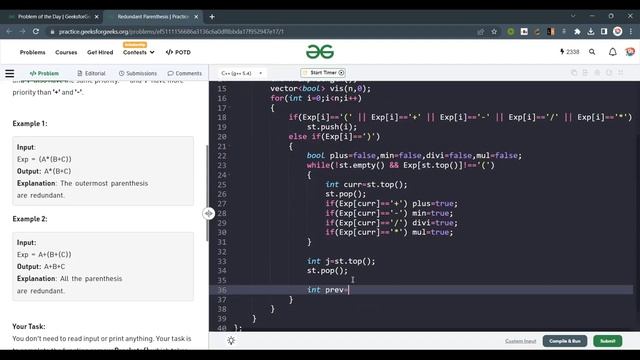The image size is (640, 360).
Task: Open browser downloads
Action: (x=591, y=31)
